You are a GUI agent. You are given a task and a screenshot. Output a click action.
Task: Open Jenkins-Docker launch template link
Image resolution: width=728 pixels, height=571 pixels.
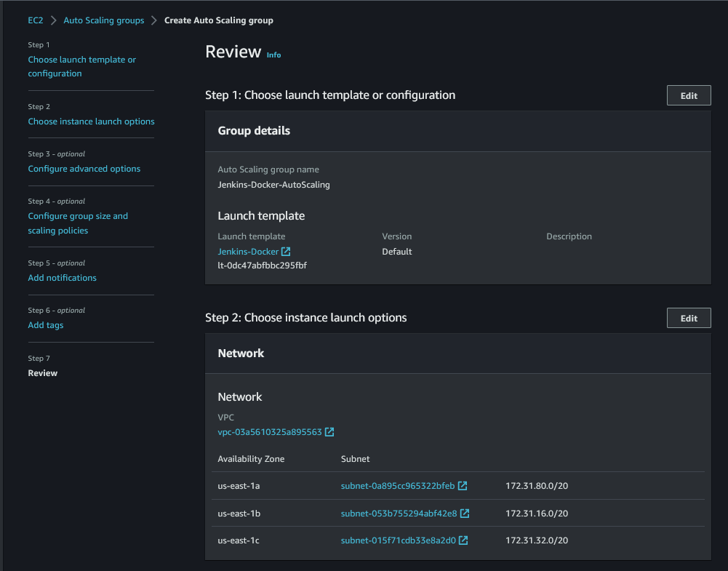tap(248, 252)
